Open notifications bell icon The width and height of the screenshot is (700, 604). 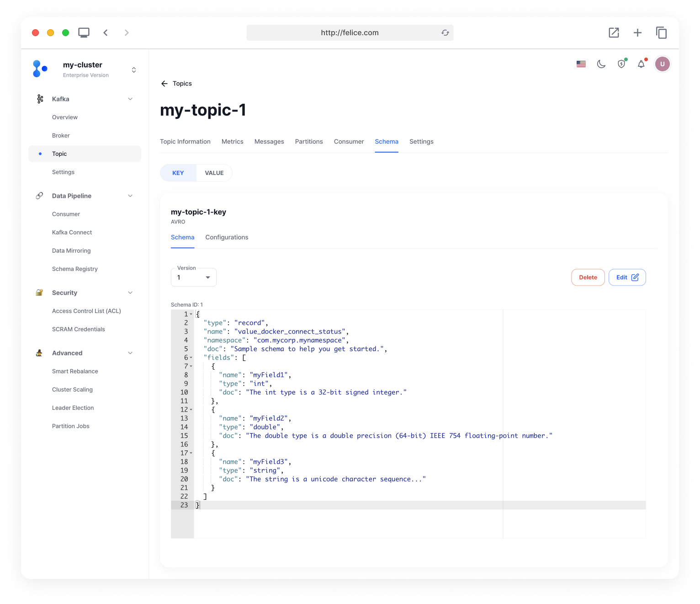tap(642, 64)
